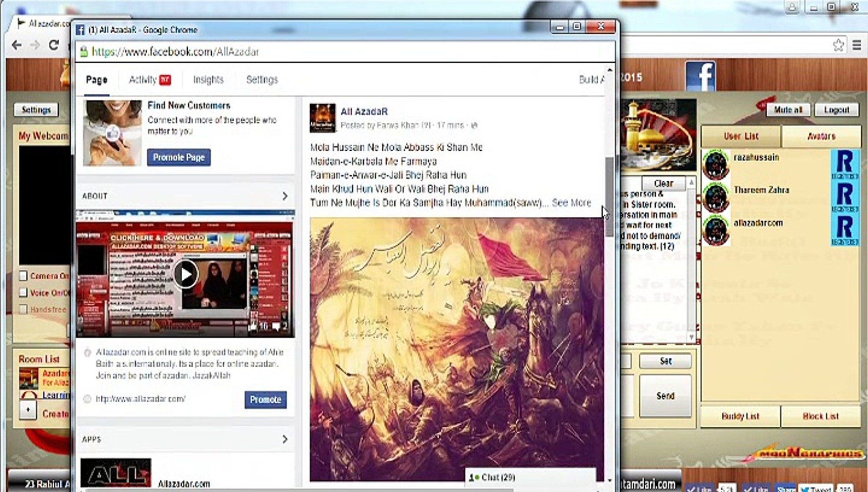The width and height of the screenshot is (868, 492).
Task: Open the Block List tab
Action: [x=821, y=416]
